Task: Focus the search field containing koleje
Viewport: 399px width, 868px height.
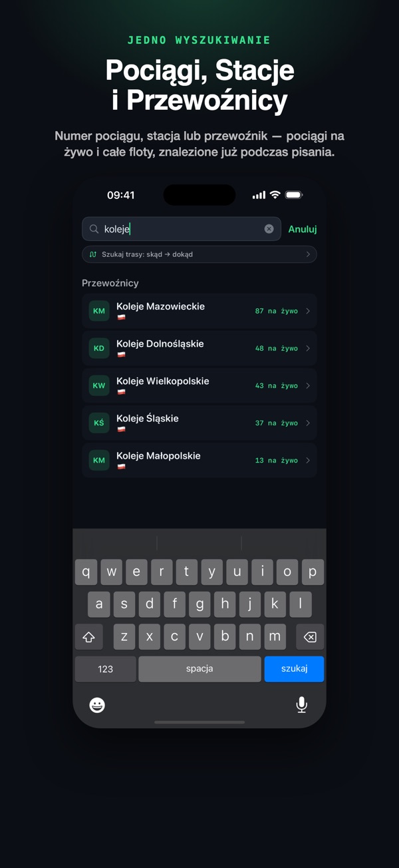Action: [182, 229]
